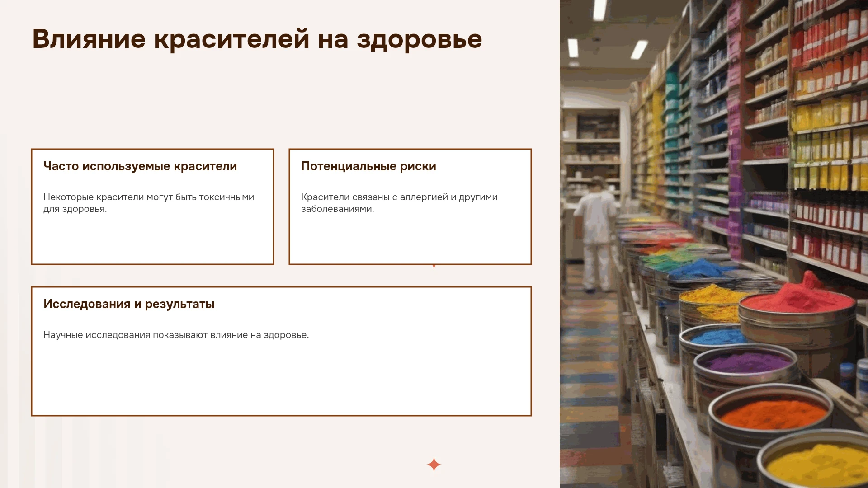The width and height of the screenshot is (868, 488).
Task: Select the slide title 'Влияние красителей на здоровье'
Action: [x=257, y=39]
